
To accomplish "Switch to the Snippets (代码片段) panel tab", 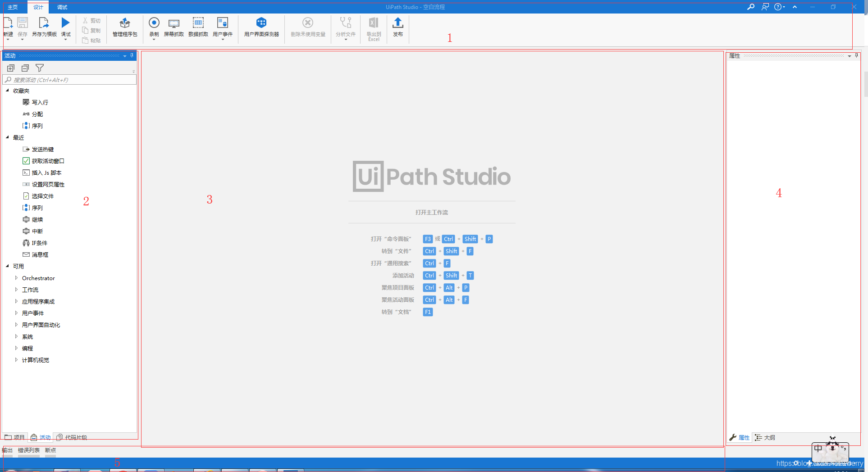I will (72, 437).
